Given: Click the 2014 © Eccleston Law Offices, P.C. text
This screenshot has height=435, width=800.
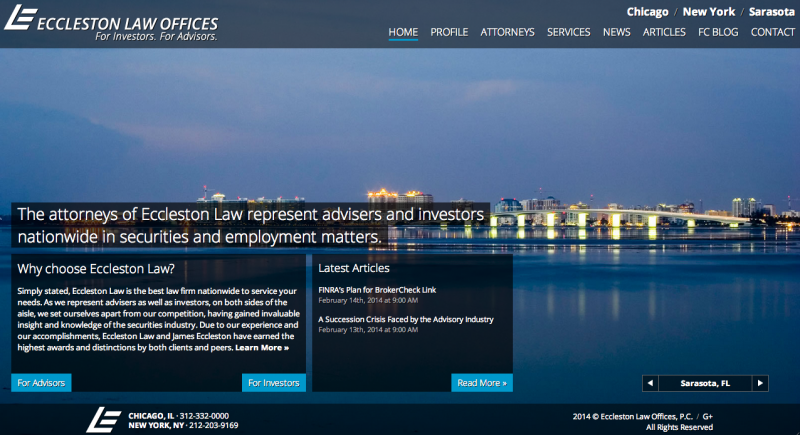Looking at the screenshot, I should point(633,416).
